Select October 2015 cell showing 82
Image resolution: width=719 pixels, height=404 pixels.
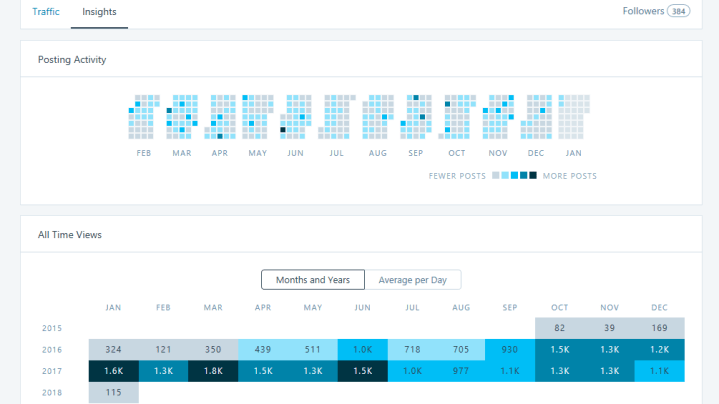tap(560, 328)
